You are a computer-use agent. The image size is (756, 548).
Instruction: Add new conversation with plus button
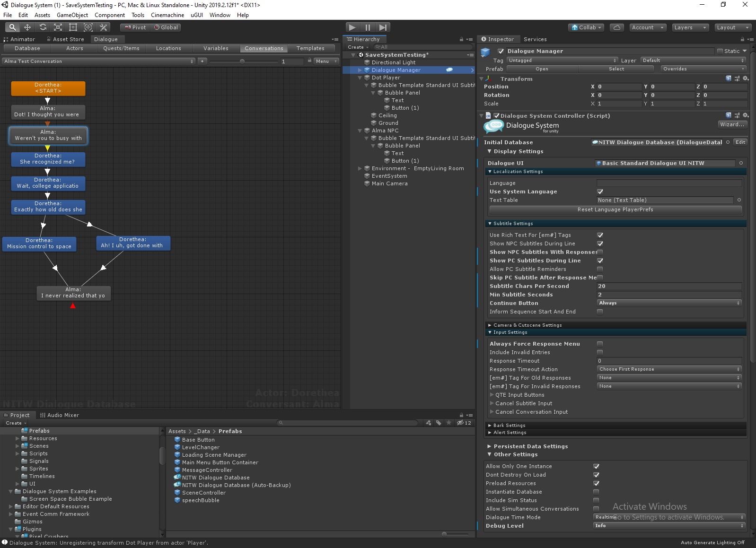coord(202,61)
